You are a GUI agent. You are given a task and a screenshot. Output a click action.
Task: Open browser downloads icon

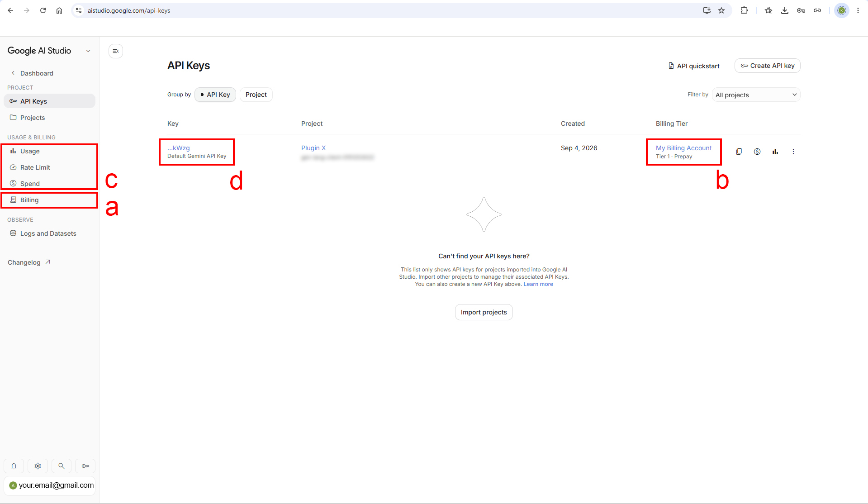[x=785, y=10]
